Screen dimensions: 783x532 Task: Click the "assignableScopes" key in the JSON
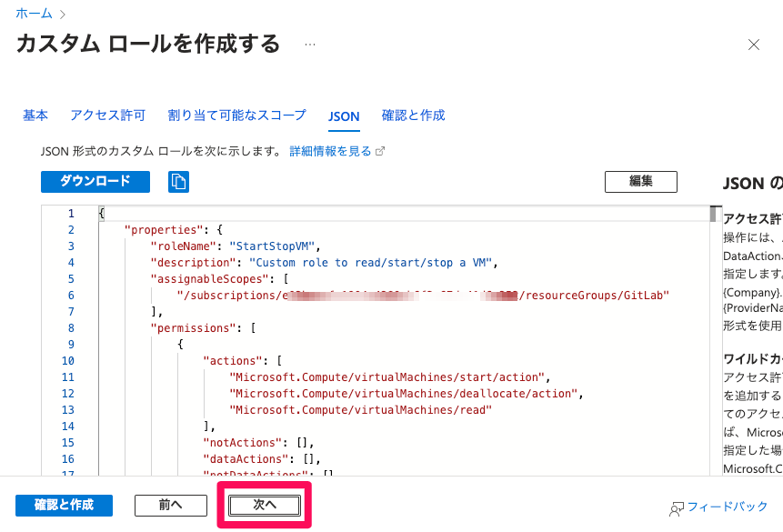point(210,279)
